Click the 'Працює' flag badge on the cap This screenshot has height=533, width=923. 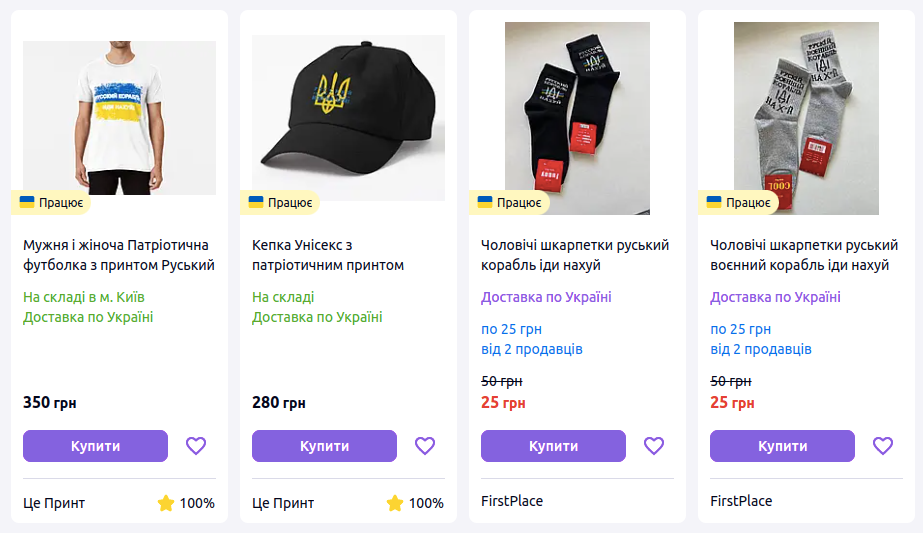click(281, 203)
